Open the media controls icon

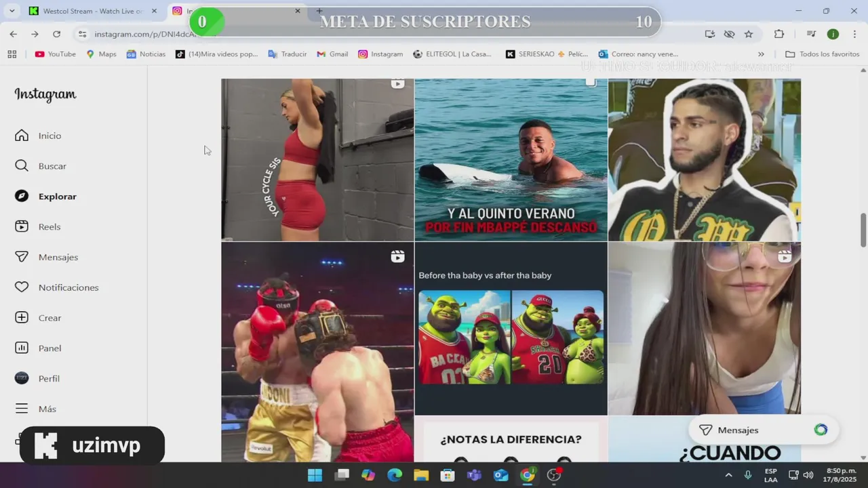coord(811,34)
